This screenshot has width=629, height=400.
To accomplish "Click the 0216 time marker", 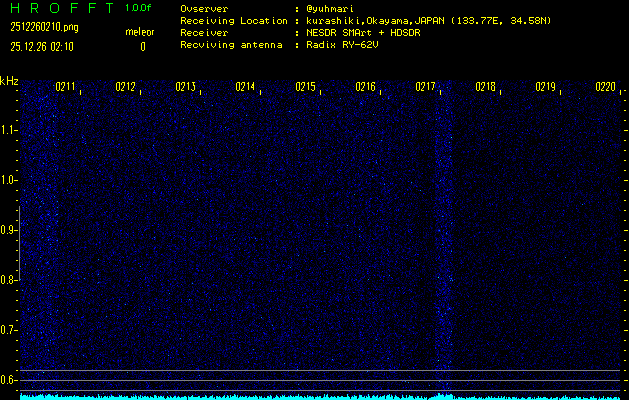I will click(365, 87).
